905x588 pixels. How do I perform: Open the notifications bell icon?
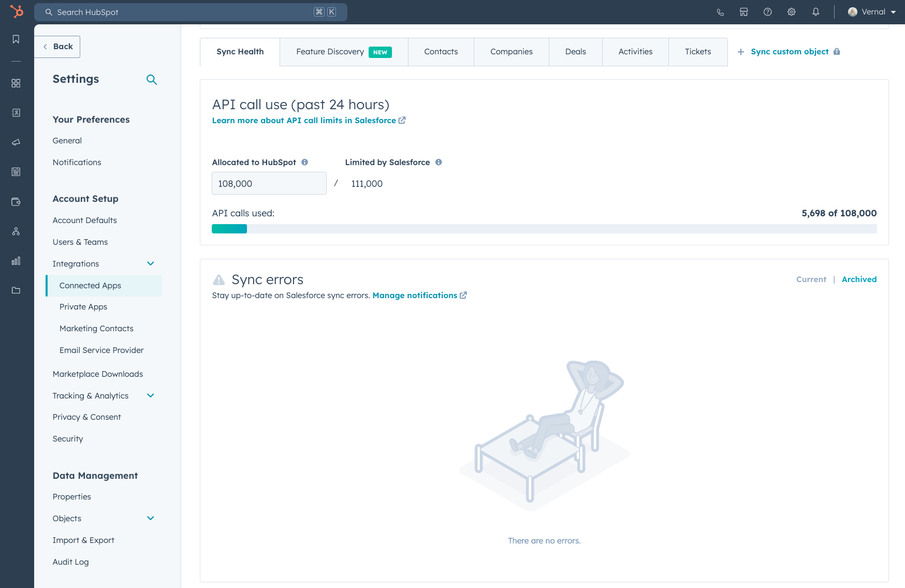[816, 12]
